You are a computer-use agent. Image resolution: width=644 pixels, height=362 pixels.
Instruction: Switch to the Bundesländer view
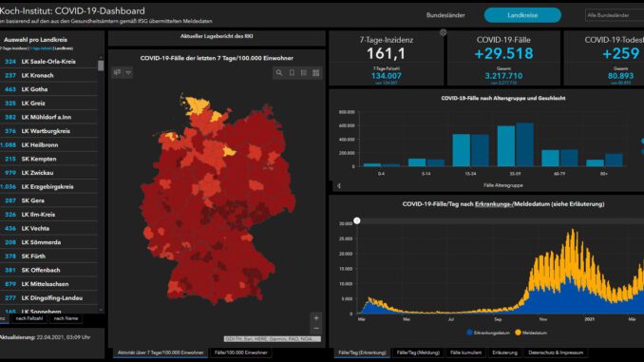445,15
